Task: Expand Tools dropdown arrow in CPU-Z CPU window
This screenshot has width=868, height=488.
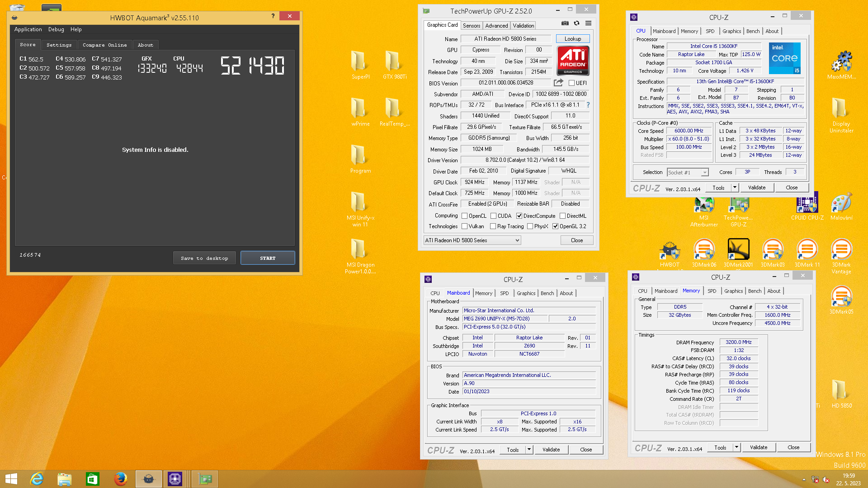Action: tap(735, 188)
